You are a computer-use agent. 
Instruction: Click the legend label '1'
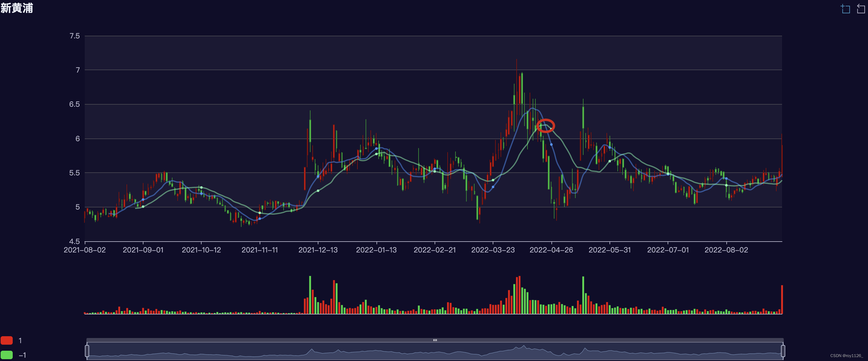pos(20,340)
